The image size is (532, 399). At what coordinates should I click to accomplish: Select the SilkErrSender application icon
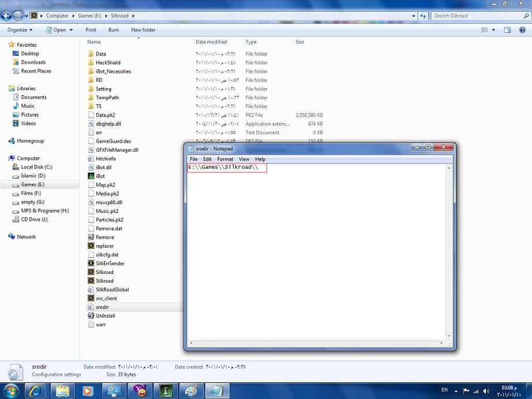(91, 263)
